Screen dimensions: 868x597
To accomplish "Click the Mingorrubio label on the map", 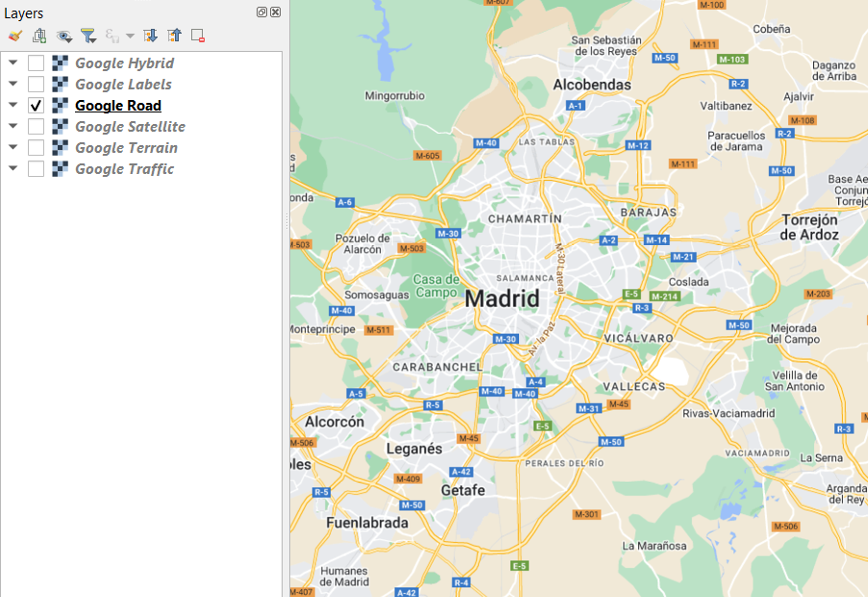I will (x=395, y=96).
